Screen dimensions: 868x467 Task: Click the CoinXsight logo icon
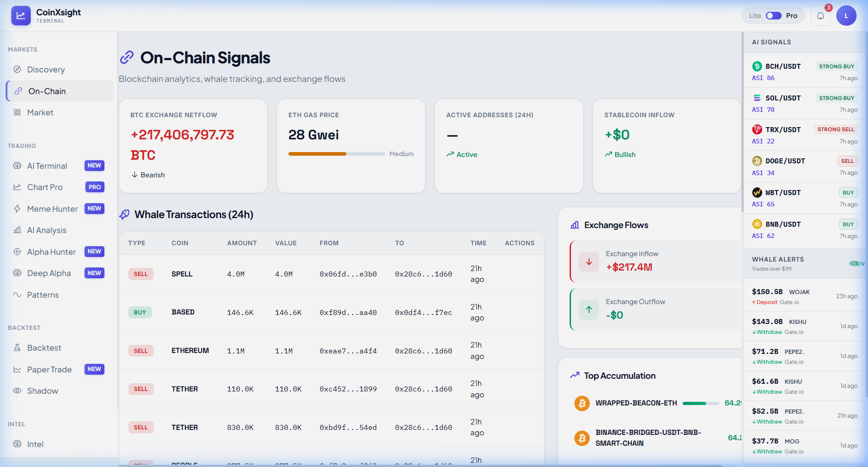[21, 15]
